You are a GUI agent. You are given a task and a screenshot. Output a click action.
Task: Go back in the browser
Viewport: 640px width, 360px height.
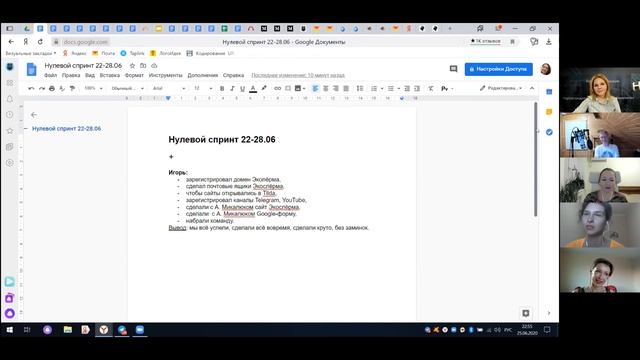click(11, 42)
